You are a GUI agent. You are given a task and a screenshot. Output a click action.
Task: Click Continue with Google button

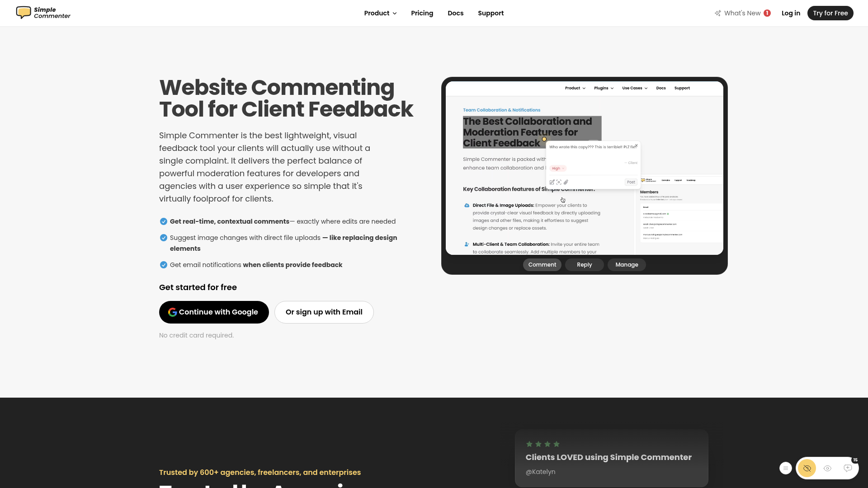pyautogui.click(x=214, y=312)
